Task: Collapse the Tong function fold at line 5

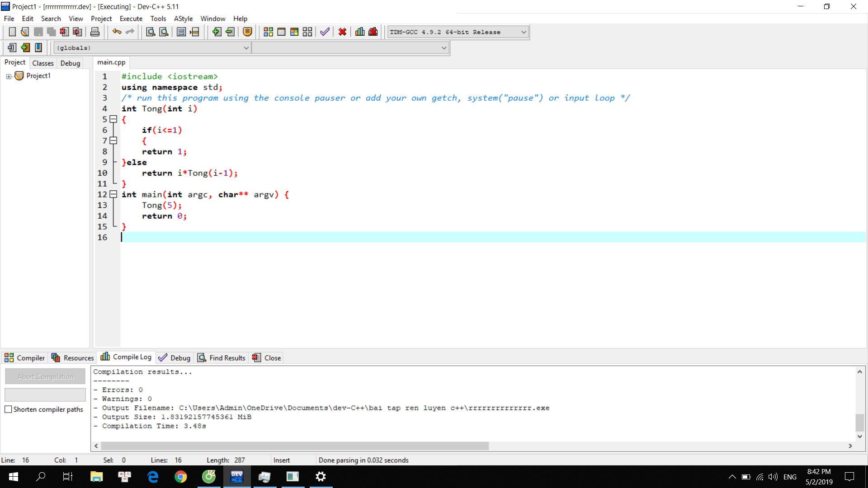Action: click(x=113, y=119)
